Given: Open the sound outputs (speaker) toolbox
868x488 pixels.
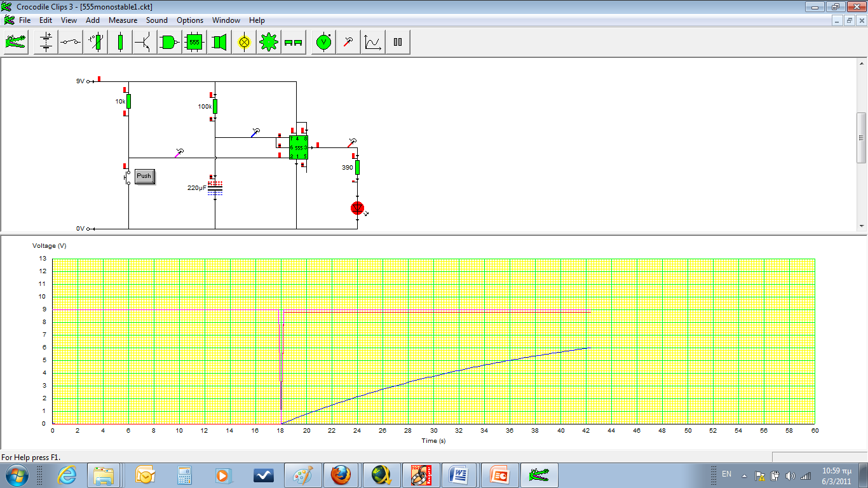Looking at the screenshot, I should pos(219,43).
